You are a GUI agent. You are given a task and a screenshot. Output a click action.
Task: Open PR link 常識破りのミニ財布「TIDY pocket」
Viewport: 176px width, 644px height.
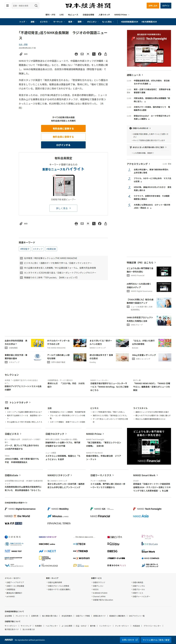point(51,277)
